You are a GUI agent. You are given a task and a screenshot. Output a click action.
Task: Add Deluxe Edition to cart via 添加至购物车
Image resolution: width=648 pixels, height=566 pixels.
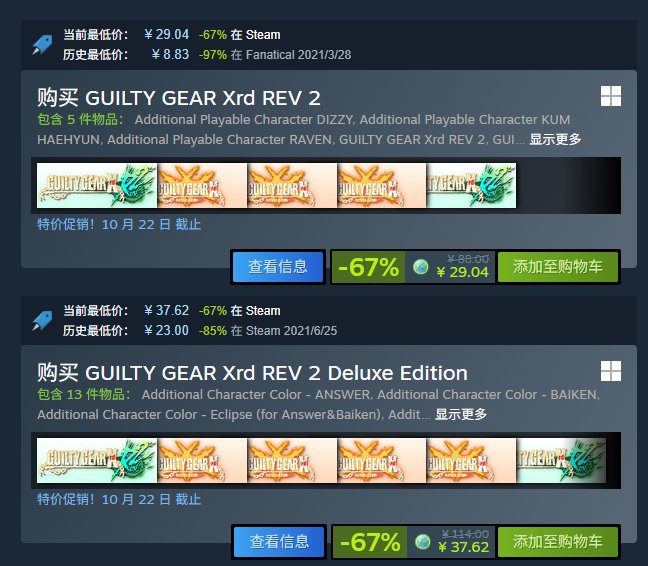click(x=557, y=542)
